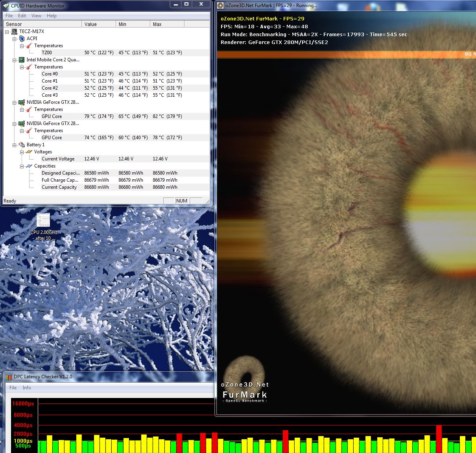
Task: Select the GPU Core row reading 74 °C
Action: pos(52,138)
